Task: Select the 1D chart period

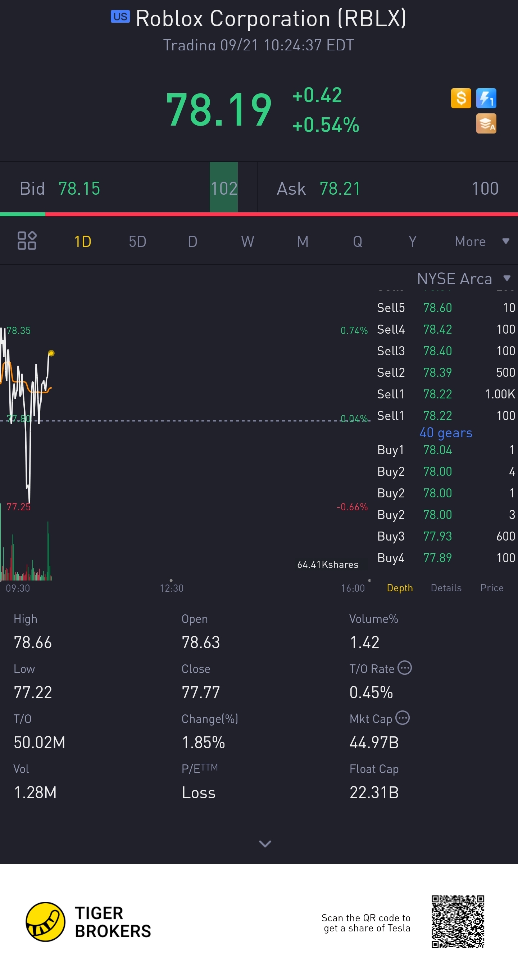Action: point(82,241)
